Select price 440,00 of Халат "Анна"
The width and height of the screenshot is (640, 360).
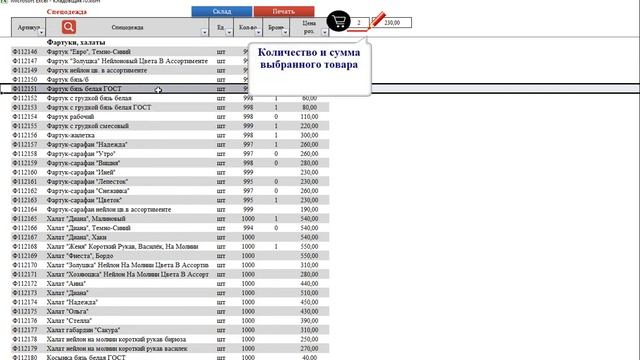310,284
